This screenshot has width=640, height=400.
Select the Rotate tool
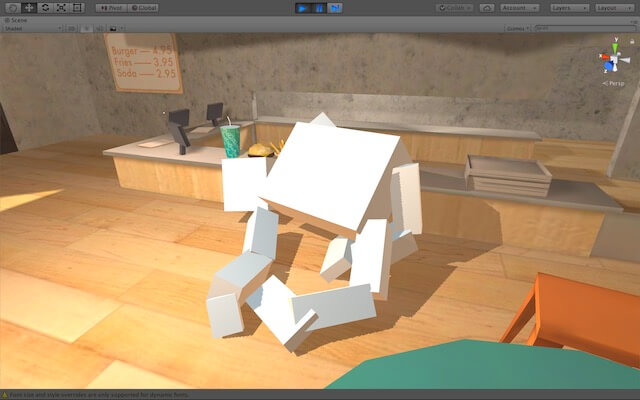45,8
